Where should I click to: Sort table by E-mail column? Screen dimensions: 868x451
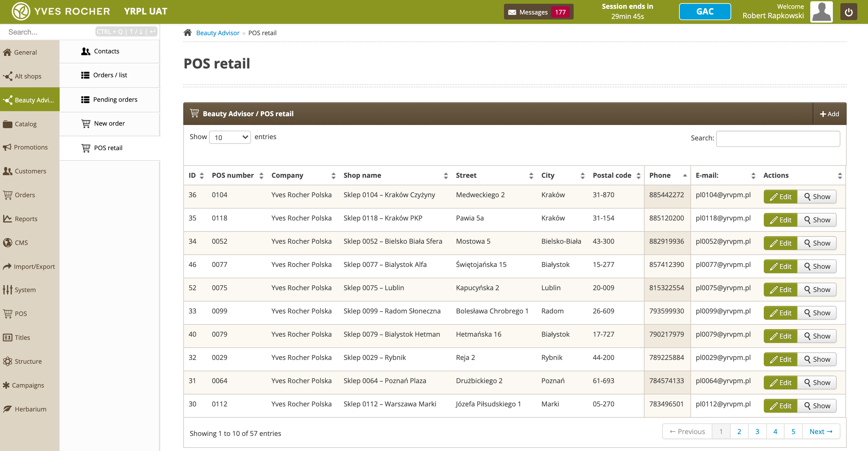tap(725, 176)
